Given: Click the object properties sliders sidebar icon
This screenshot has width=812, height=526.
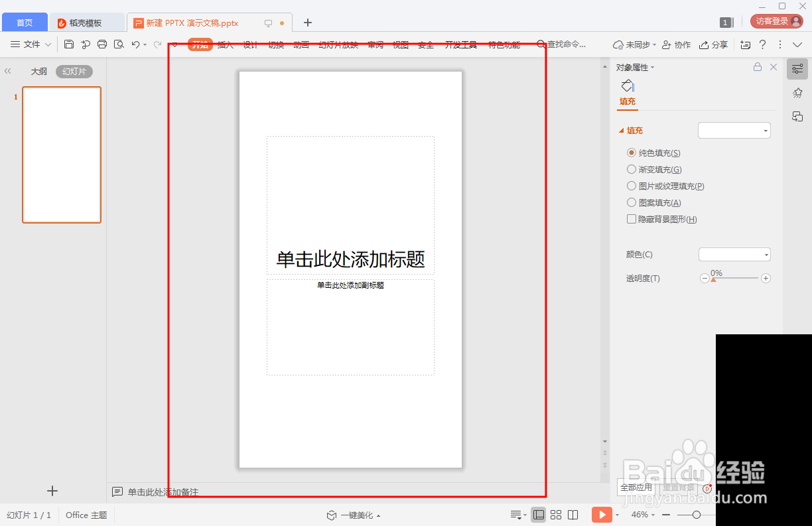Looking at the screenshot, I should coord(797,69).
